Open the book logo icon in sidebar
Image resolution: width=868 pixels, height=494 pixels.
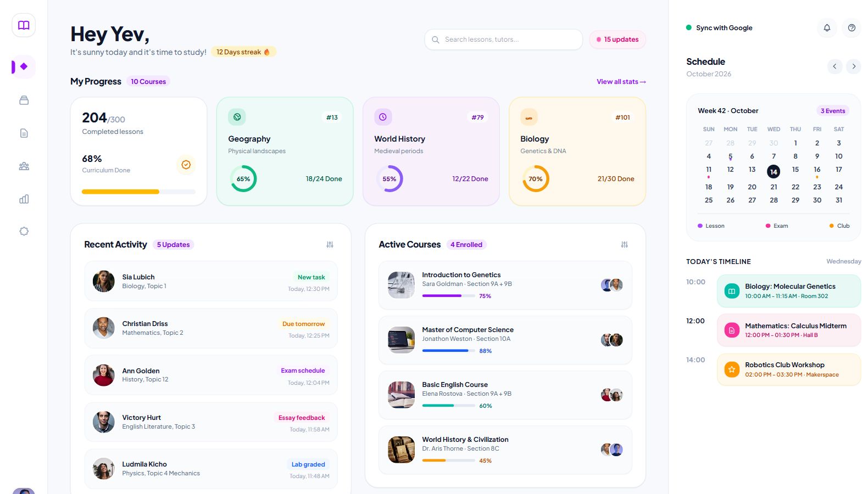(x=24, y=25)
